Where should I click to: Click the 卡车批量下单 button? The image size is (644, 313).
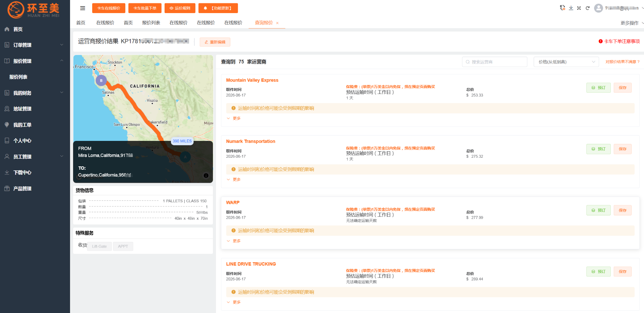(145, 8)
